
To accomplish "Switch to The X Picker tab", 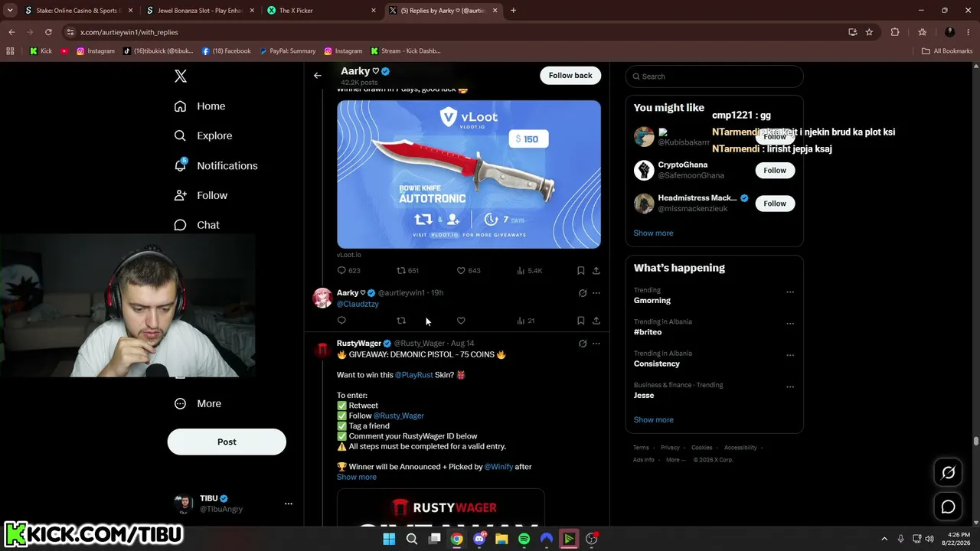I will pyautogui.click(x=321, y=11).
